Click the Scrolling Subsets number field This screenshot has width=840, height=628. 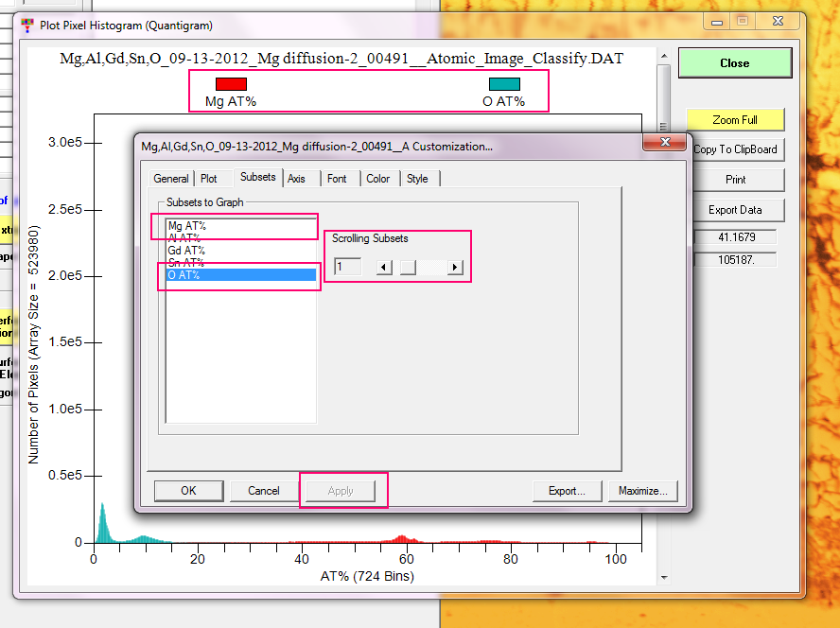click(347, 268)
